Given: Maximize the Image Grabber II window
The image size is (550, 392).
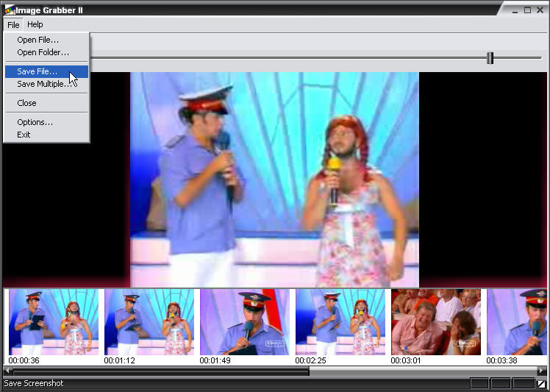Looking at the screenshot, I should pyautogui.click(x=527, y=10).
